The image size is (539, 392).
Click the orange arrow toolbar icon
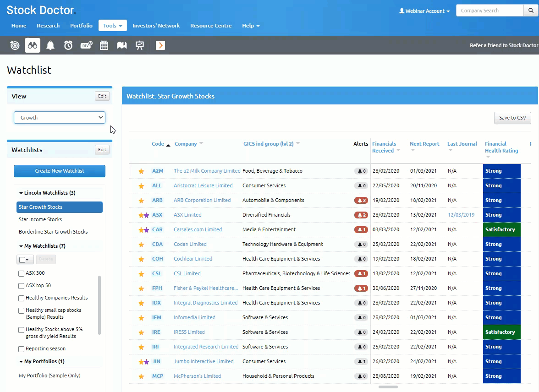tap(160, 45)
